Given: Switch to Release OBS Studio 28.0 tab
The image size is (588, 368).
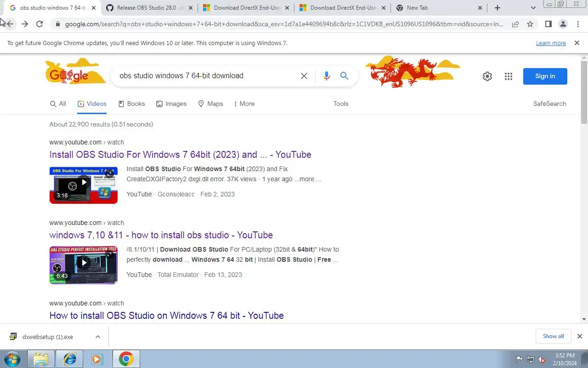Looking at the screenshot, I should pos(149,8).
